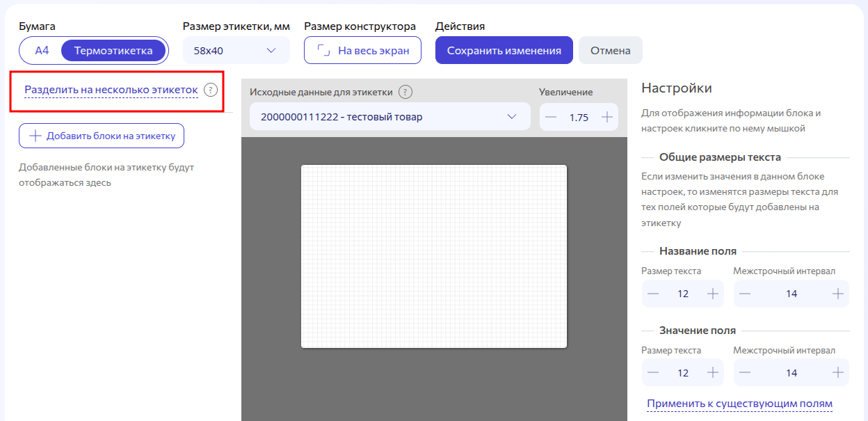Open label size 58x40 dropdown
The image size is (868, 421).
[236, 50]
